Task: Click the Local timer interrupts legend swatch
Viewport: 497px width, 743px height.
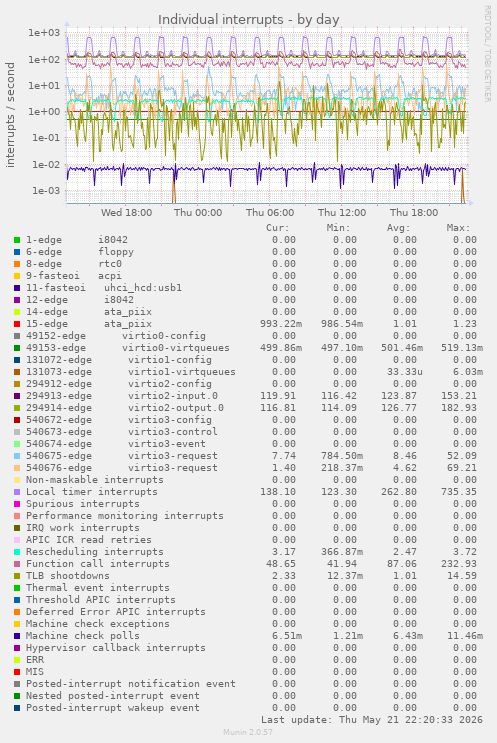Action: (17, 492)
